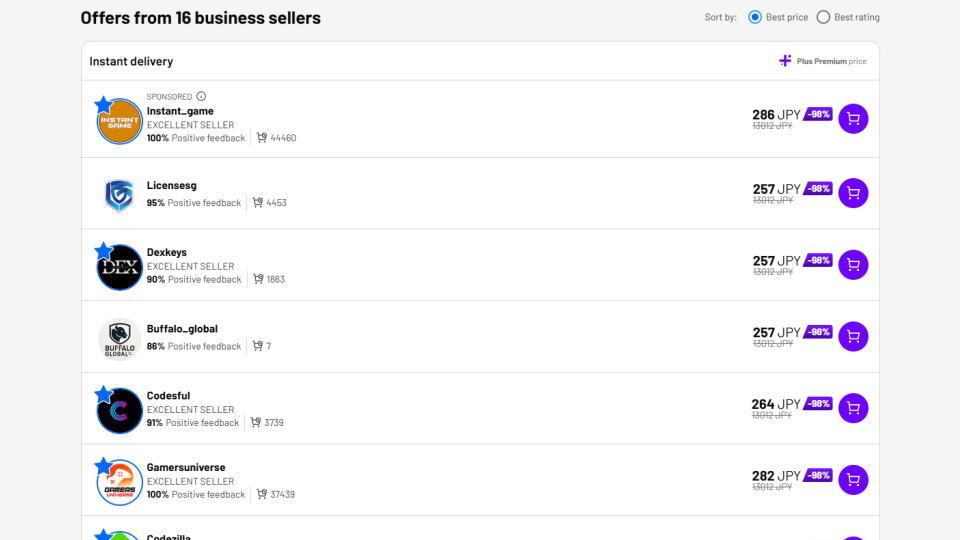Viewport: 960px width, 540px height.
Task: Add Dexkeys offer to cart
Action: pyautogui.click(x=853, y=264)
